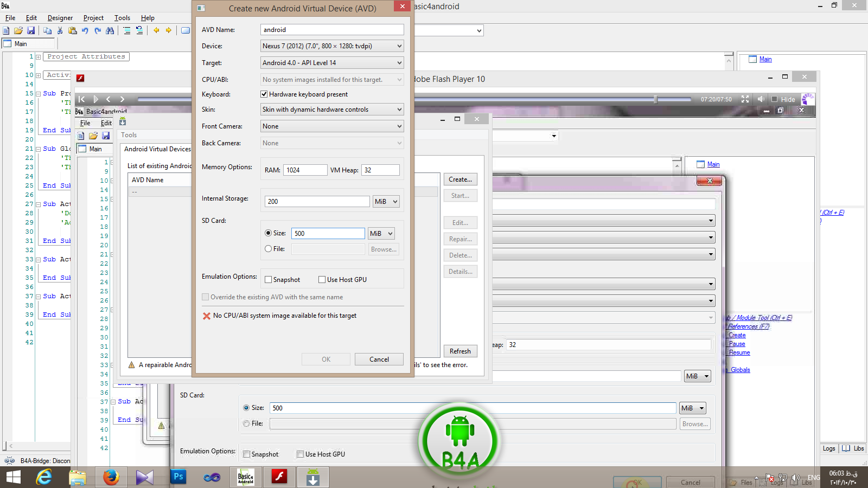Open the Device dropdown showing Nexus 7
This screenshot has height=488, width=868.
[x=332, y=46]
